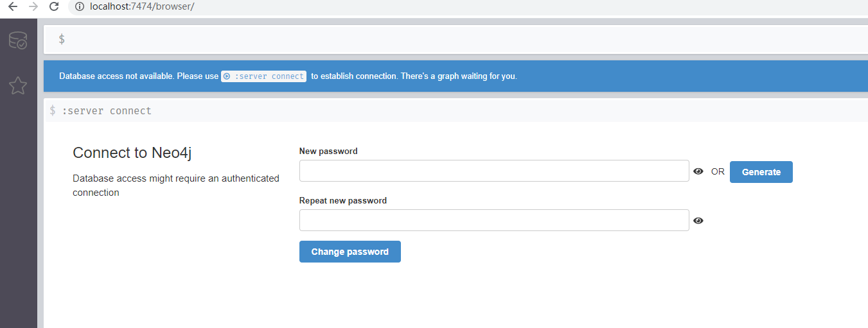Viewport: 868px width, 328px height.
Task: Go back with the browser back arrow
Action: coord(12,6)
